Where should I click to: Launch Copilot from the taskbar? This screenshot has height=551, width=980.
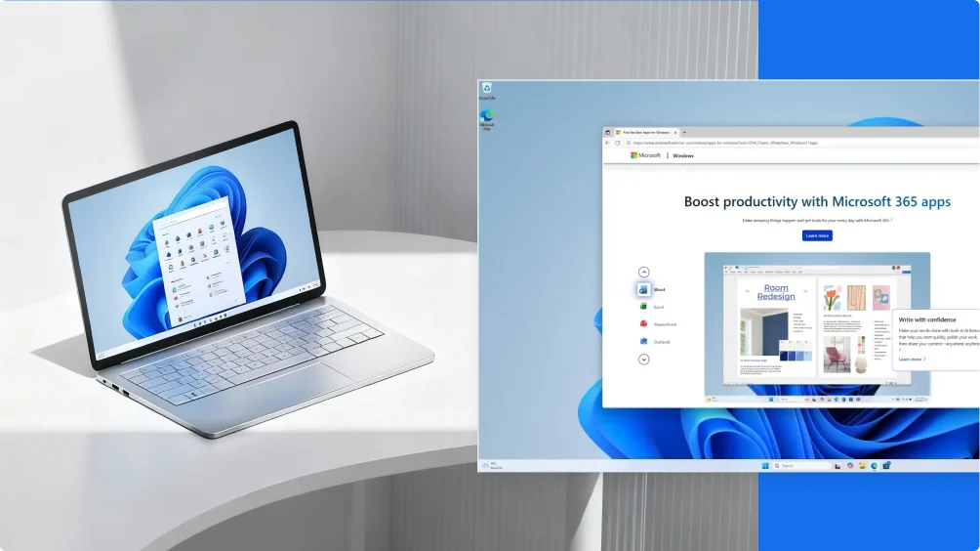pos(850,465)
